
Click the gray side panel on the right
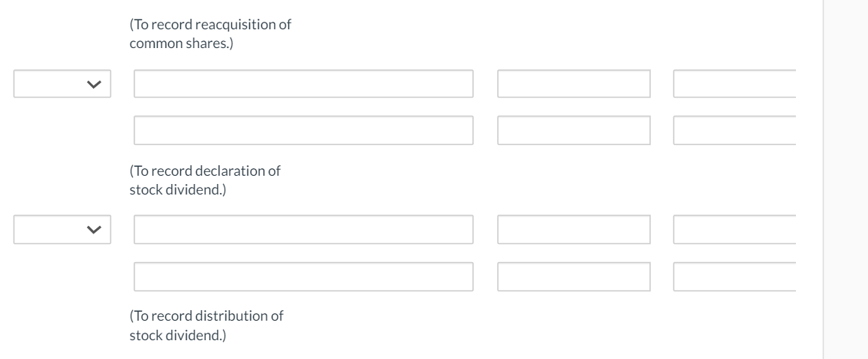845,179
